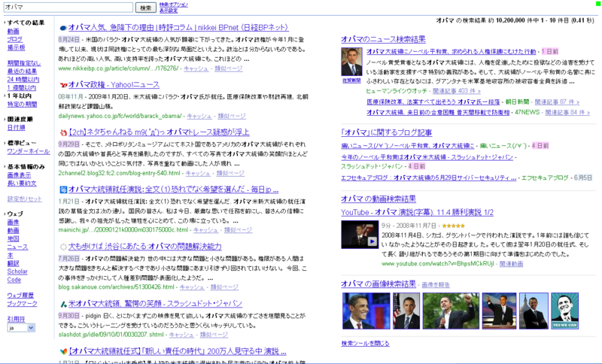
Task: Select the active 1年以内 time filter
Action: 20,96
